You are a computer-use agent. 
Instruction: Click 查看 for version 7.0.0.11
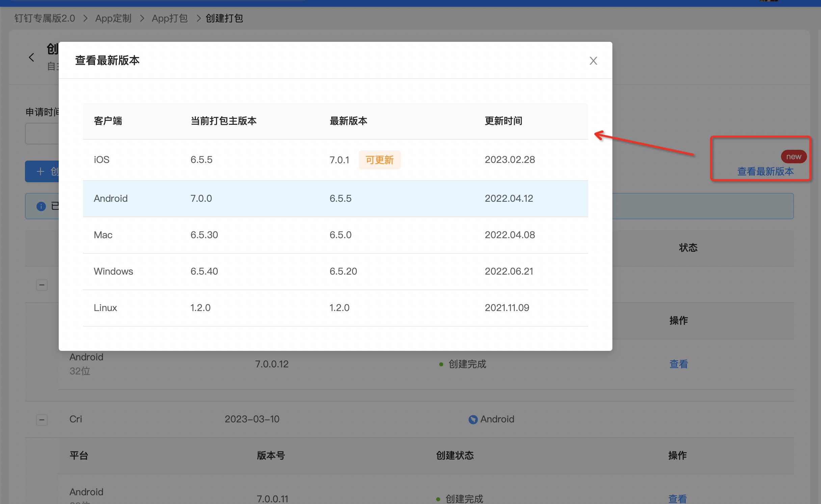[678, 499]
